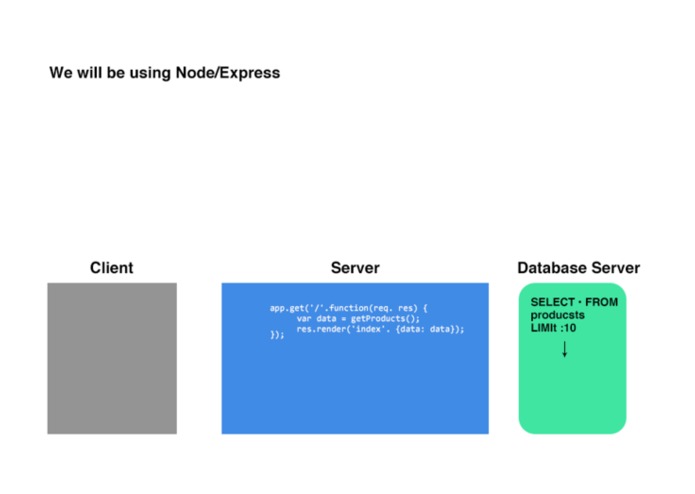
Task: Click the word "Node/Express" in the heading
Action: pyautogui.click(x=228, y=73)
